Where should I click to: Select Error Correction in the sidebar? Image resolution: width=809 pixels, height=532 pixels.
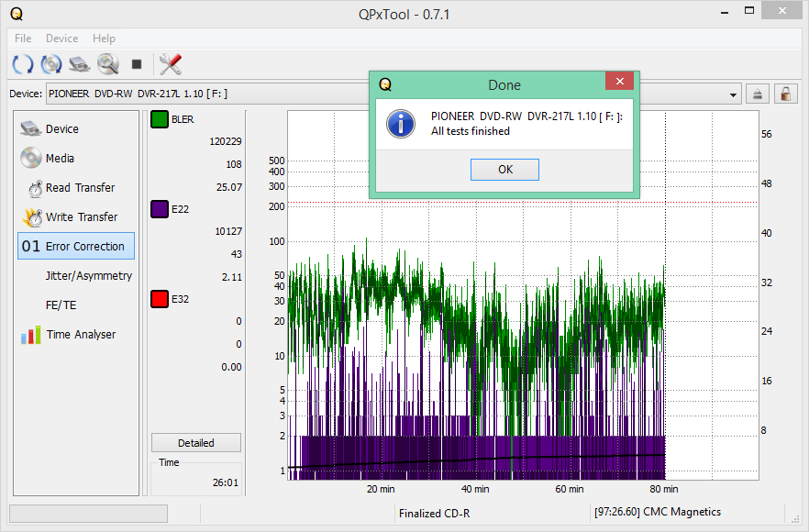76,246
